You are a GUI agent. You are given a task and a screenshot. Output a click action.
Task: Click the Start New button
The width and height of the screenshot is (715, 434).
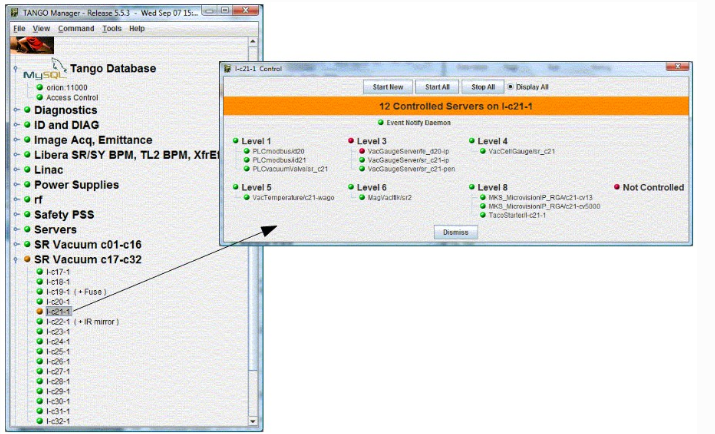point(388,87)
